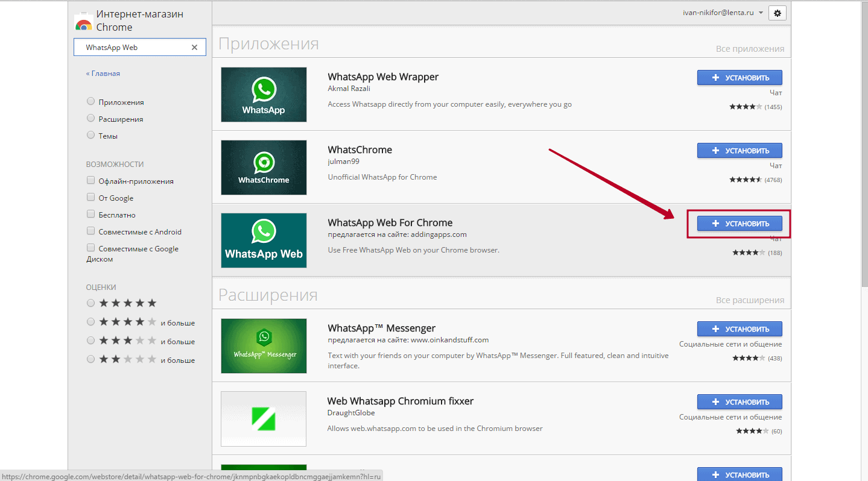Image resolution: width=868 pixels, height=481 pixels.
Task: Open Все расширения link
Action: tap(750, 300)
